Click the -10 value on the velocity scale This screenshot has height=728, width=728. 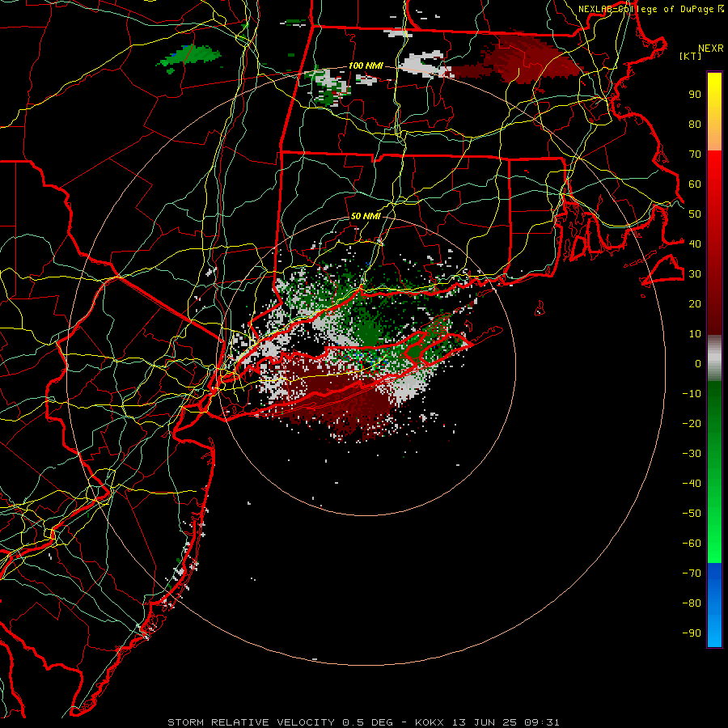pos(692,394)
